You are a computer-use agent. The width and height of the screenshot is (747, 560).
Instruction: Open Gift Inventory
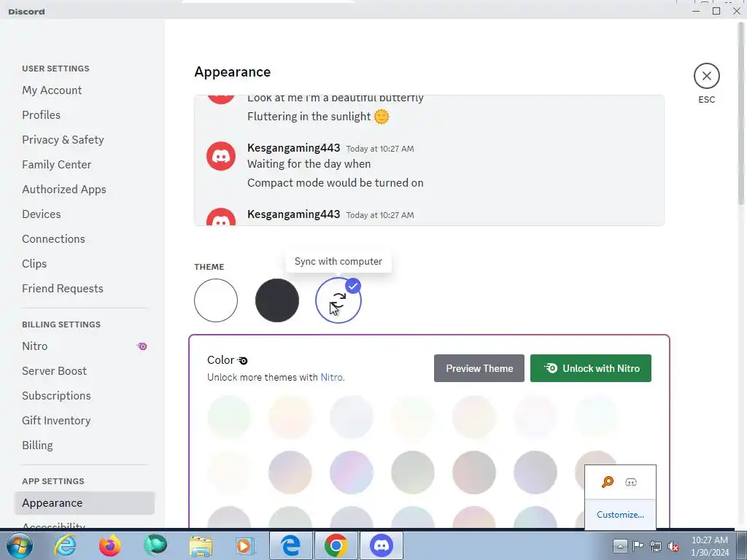(56, 420)
